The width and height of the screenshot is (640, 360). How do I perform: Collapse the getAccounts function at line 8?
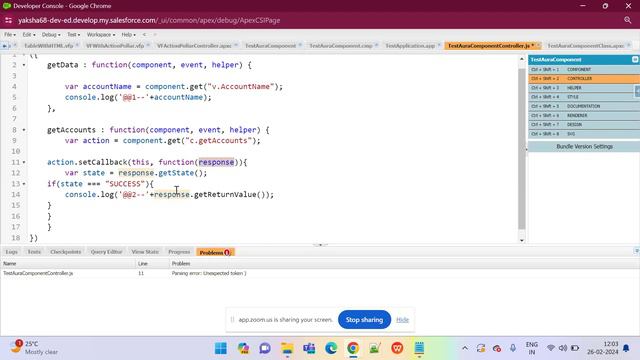coord(24,130)
